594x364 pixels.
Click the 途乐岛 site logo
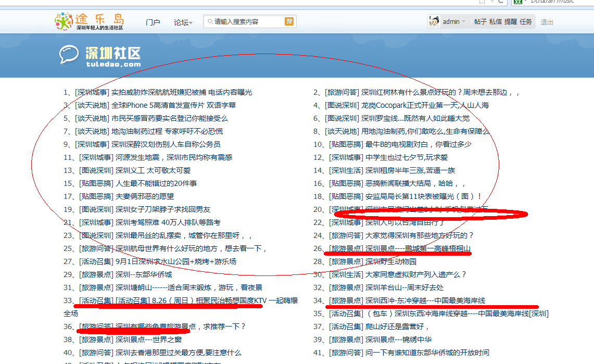(x=90, y=21)
